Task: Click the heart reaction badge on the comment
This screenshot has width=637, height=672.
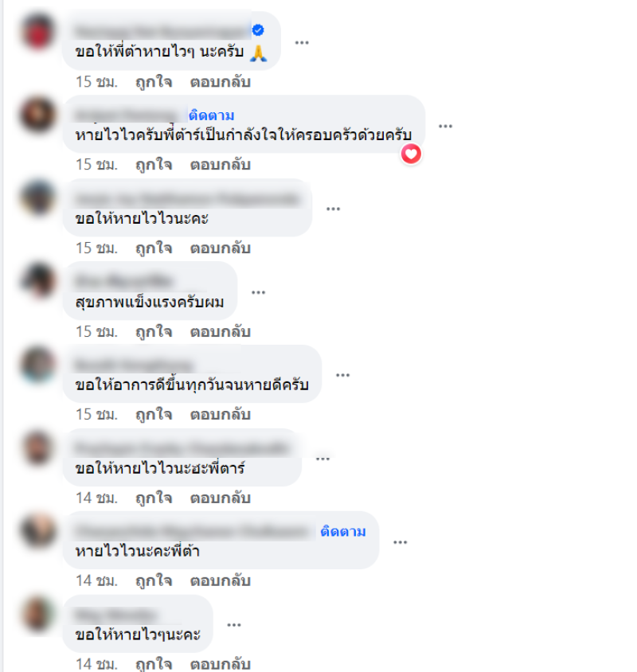Action: [x=411, y=154]
